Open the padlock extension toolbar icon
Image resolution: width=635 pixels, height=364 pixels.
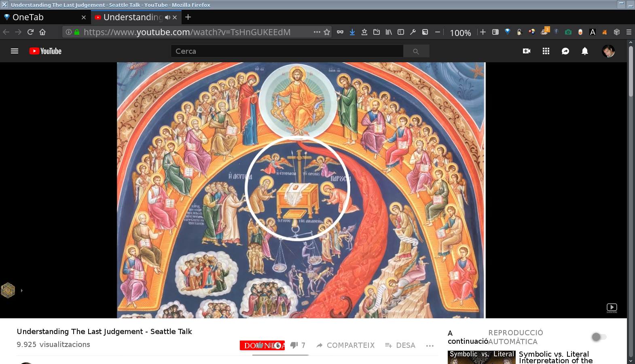[x=520, y=32]
